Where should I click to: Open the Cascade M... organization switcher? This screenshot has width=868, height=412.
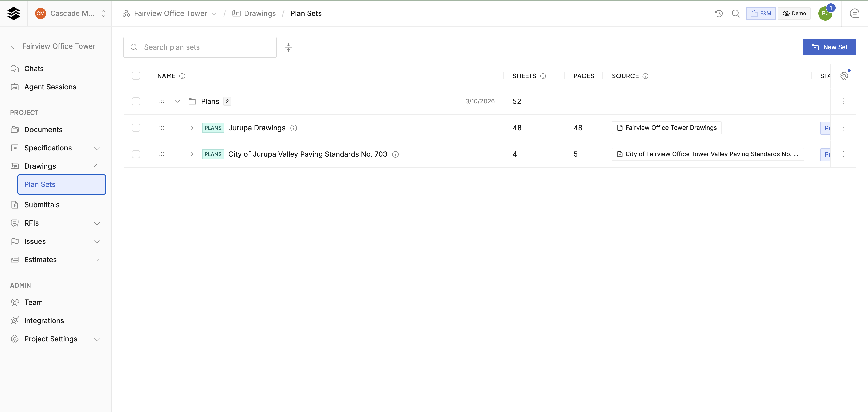(70, 13)
